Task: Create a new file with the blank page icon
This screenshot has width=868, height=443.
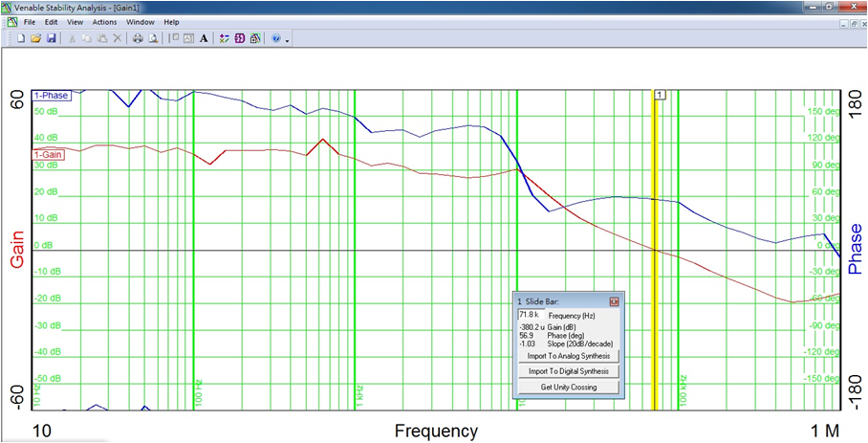Action: tap(22, 39)
